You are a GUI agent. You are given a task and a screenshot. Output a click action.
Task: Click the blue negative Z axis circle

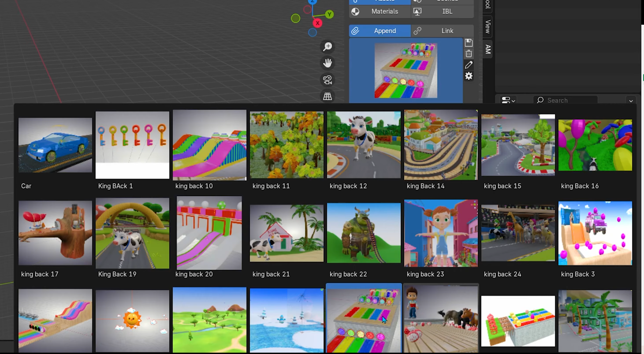pyautogui.click(x=313, y=32)
